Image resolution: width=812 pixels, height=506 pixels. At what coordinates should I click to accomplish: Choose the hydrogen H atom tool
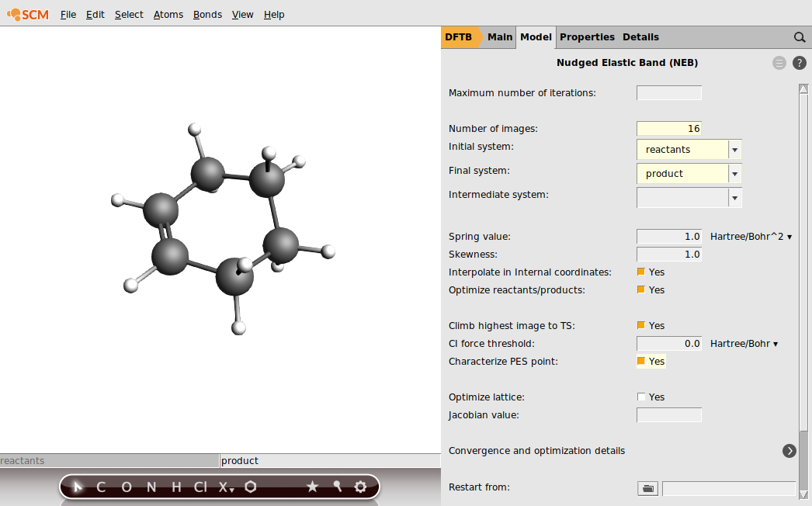click(x=176, y=487)
